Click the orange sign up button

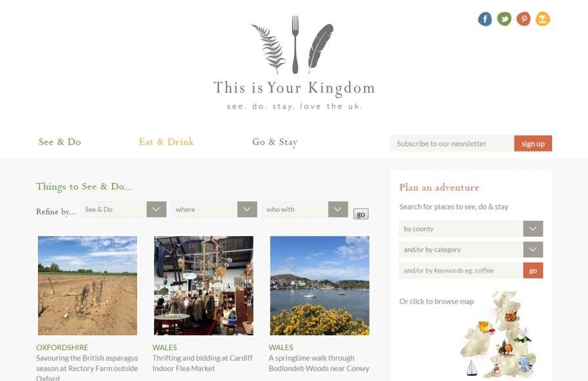[x=533, y=144]
